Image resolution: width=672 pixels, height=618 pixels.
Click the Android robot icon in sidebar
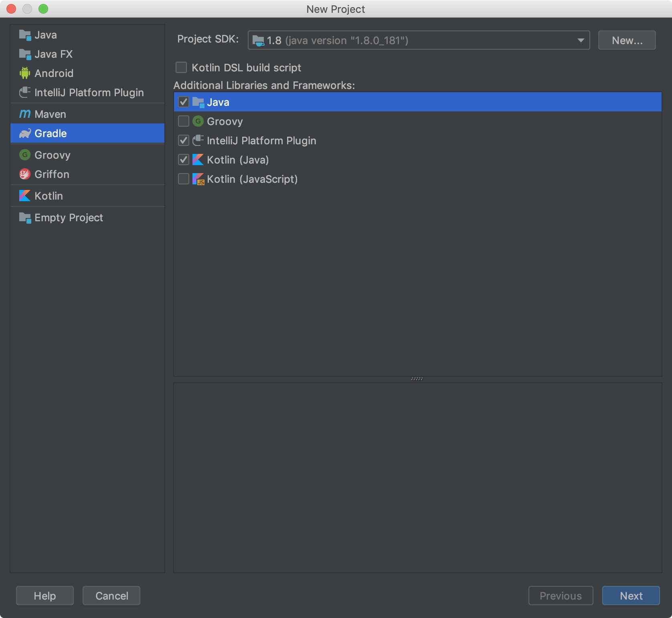pos(25,73)
